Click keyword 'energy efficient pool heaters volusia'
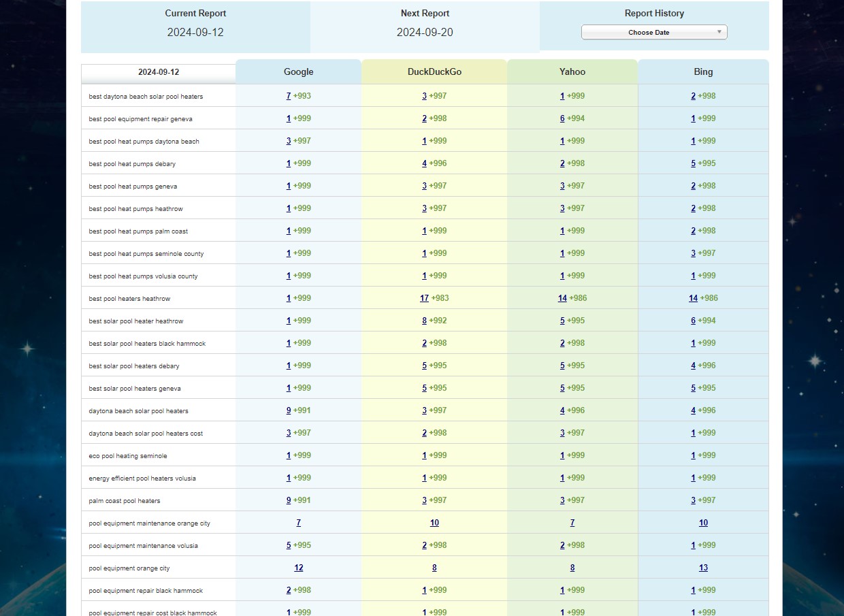844x616 pixels. (x=142, y=479)
